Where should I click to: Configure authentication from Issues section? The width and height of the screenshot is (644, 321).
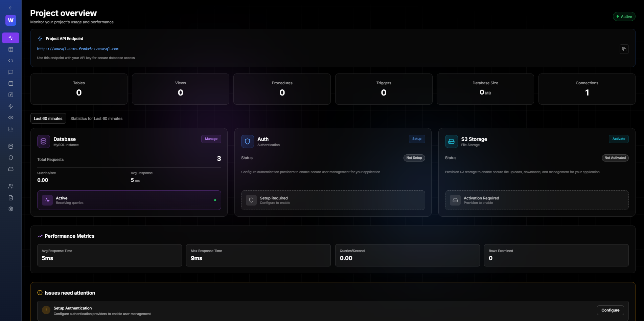point(610,310)
